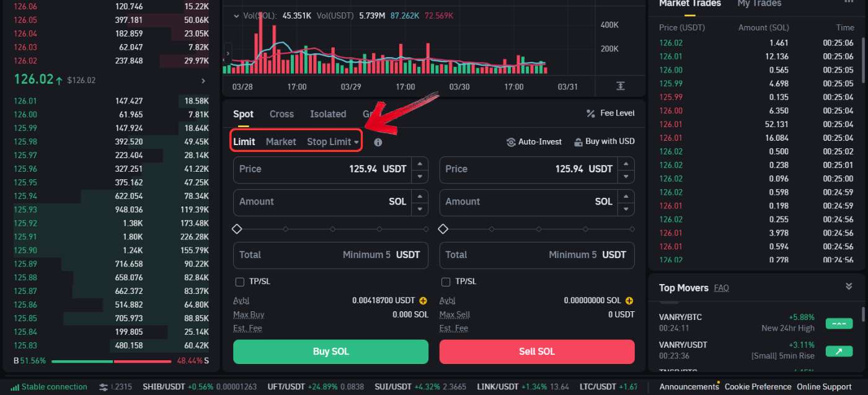Decrease buy Price stepper down
Screen dimensions: 868x395
420,177
